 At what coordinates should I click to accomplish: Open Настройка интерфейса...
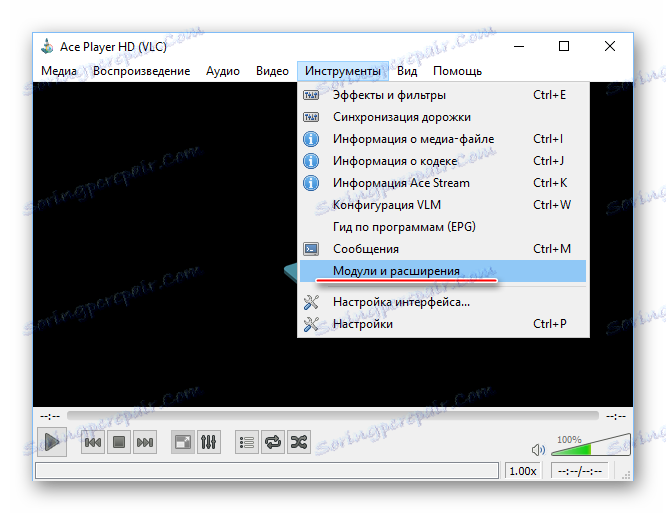(x=443, y=302)
